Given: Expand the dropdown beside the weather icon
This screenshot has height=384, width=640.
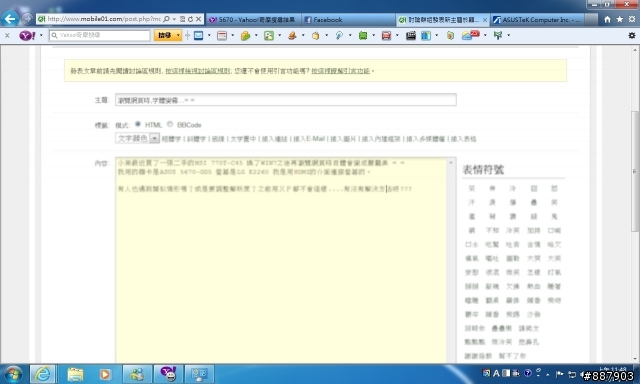Looking at the screenshot, I should click(485, 36).
